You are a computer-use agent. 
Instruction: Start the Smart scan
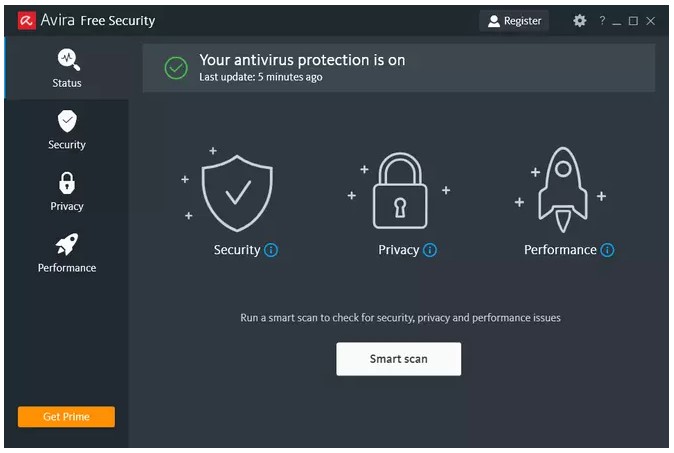(398, 359)
